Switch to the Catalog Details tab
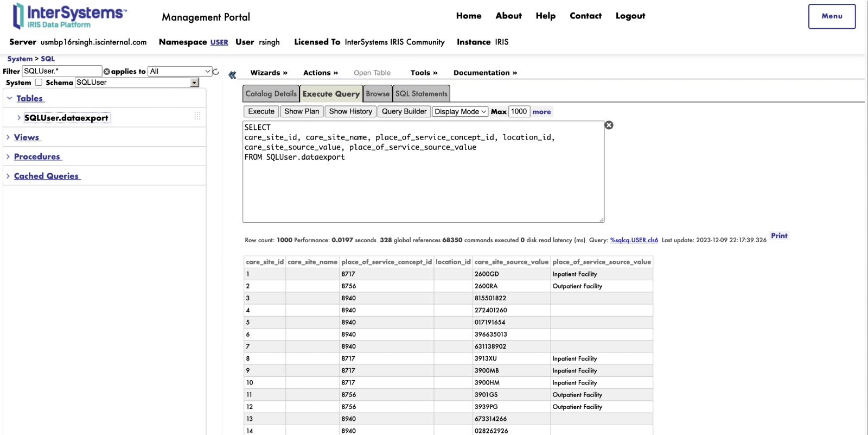 point(271,94)
